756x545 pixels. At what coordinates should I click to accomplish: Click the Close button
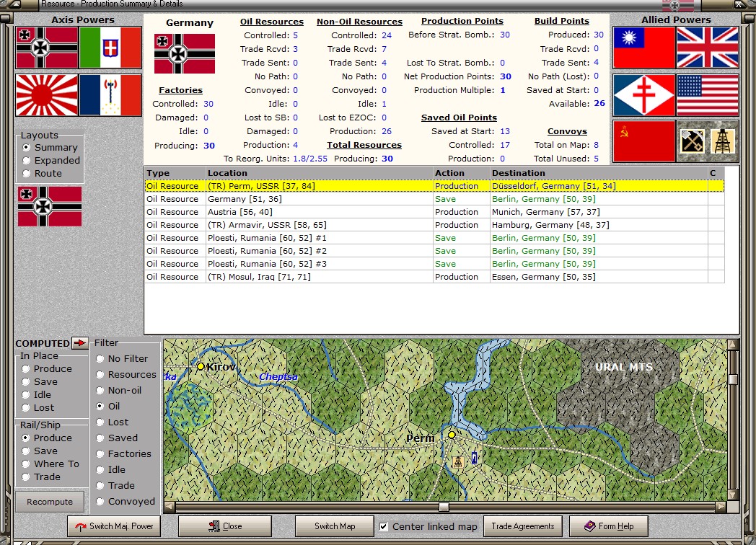click(x=224, y=526)
